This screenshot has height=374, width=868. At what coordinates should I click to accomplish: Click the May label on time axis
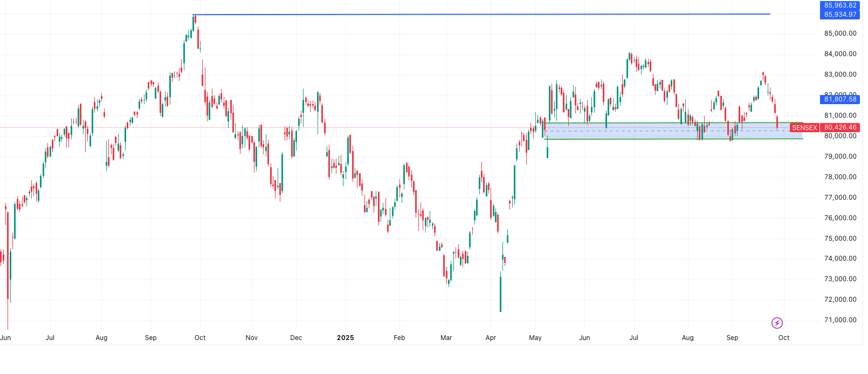coord(535,338)
